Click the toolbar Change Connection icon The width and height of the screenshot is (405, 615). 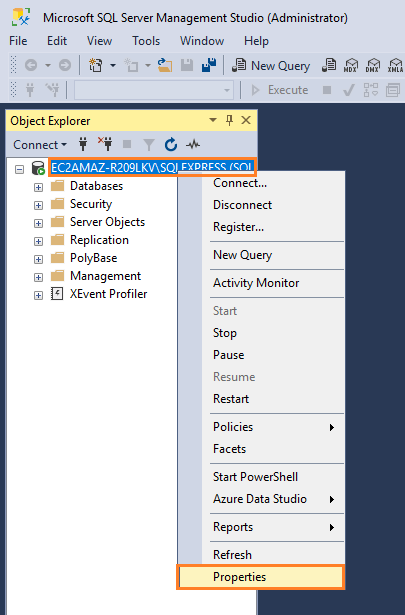(x=52, y=90)
